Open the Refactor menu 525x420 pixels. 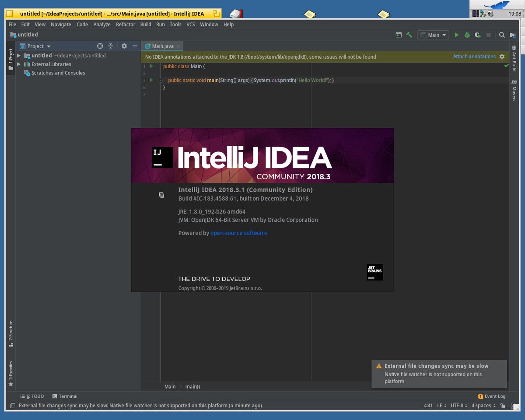click(x=125, y=24)
